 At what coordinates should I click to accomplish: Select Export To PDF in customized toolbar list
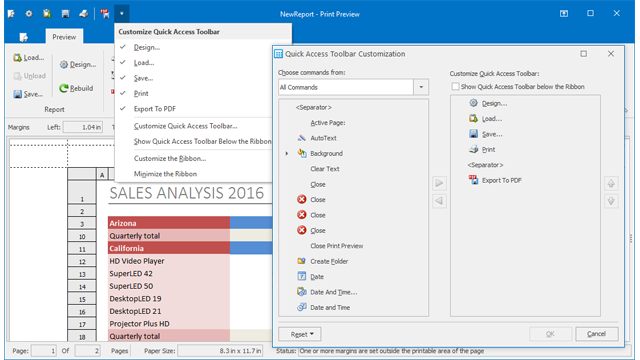click(x=502, y=180)
